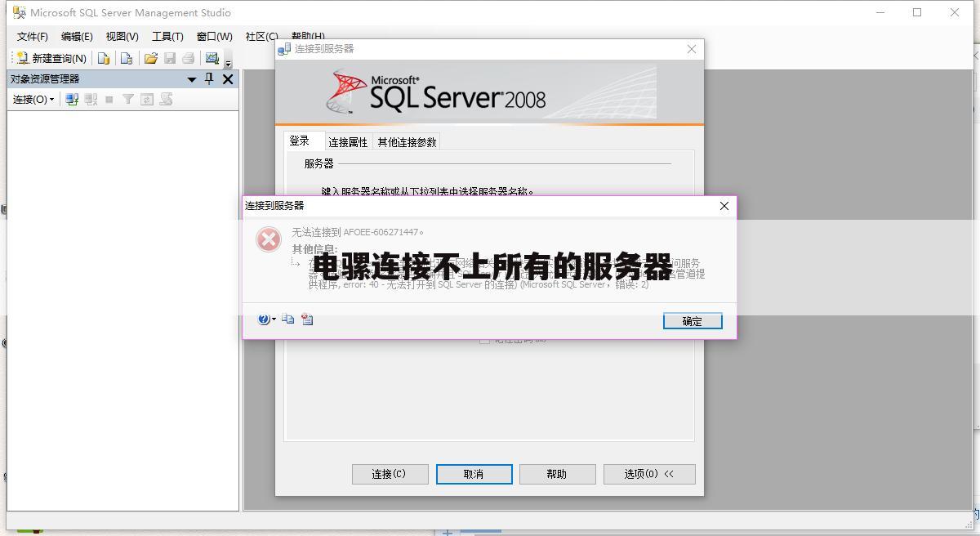
Task: Copy error message text icon
Action: [x=288, y=319]
